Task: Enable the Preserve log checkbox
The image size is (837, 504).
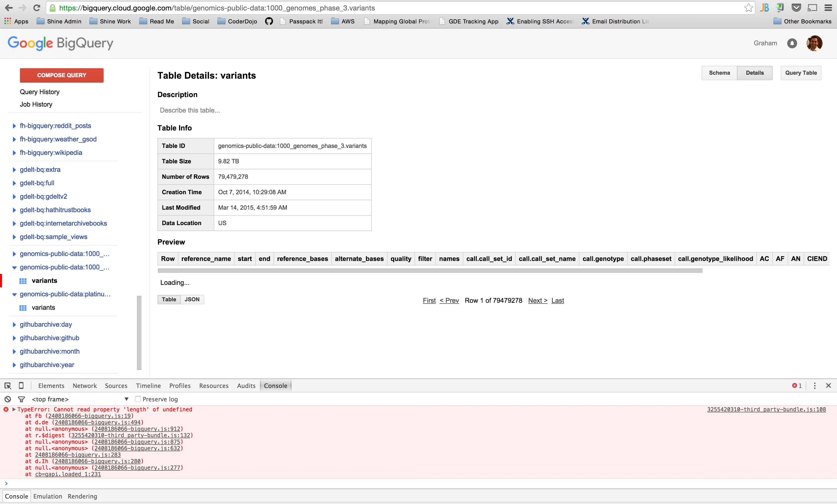Action: click(138, 399)
